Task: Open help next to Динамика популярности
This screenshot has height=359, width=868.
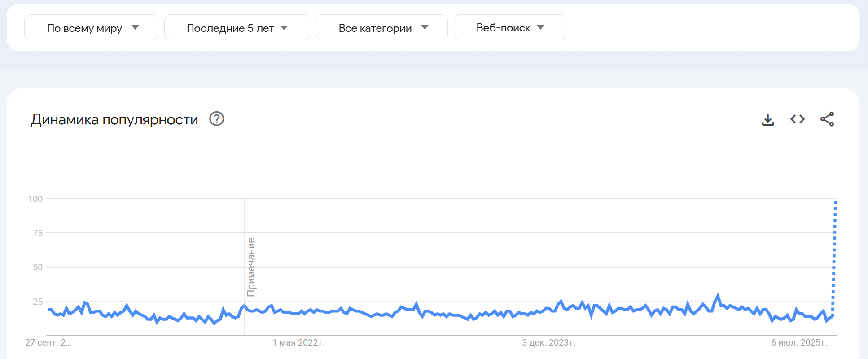Action: click(x=217, y=119)
